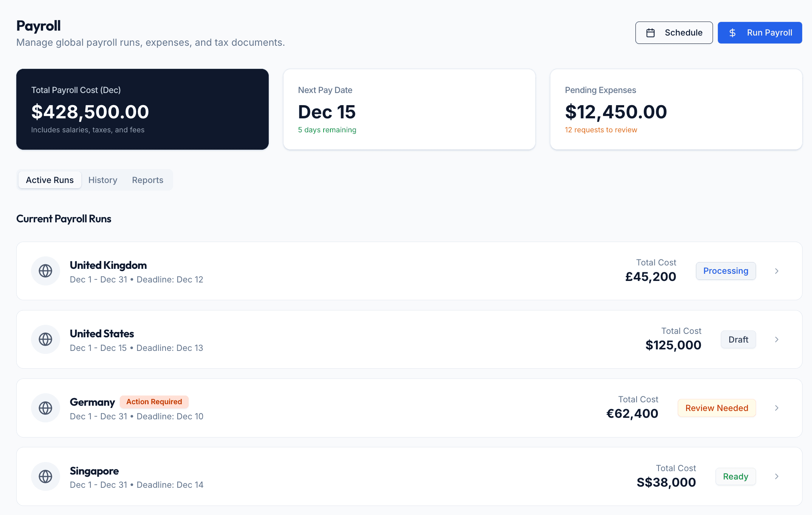Click the Review Needed badge for Germany
This screenshot has width=812, height=515.
(x=716, y=408)
